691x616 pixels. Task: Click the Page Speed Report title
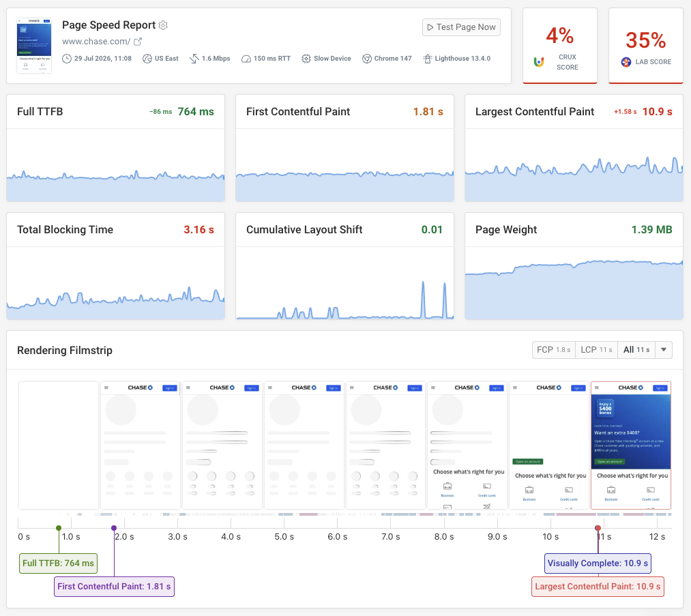(109, 25)
